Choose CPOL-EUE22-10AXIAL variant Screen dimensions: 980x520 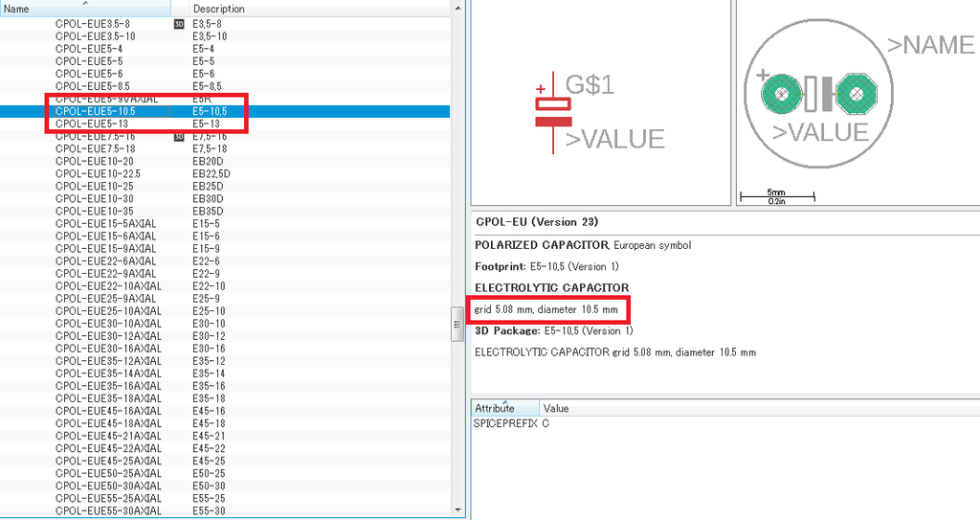point(108,286)
